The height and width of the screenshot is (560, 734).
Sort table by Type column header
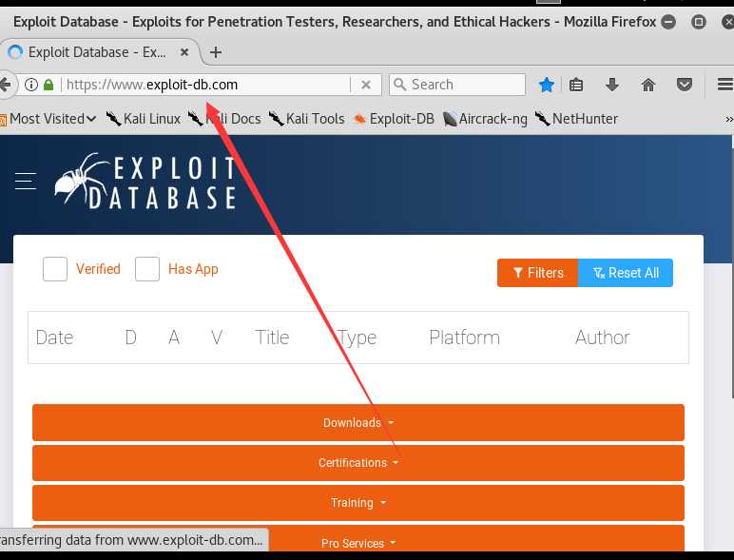click(x=357, y=338)
